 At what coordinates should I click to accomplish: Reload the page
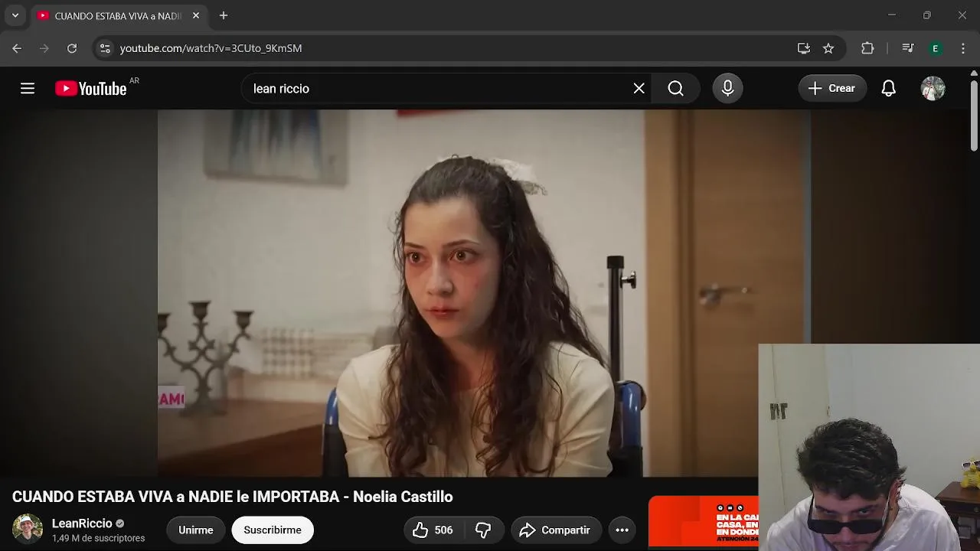point(72,48)
